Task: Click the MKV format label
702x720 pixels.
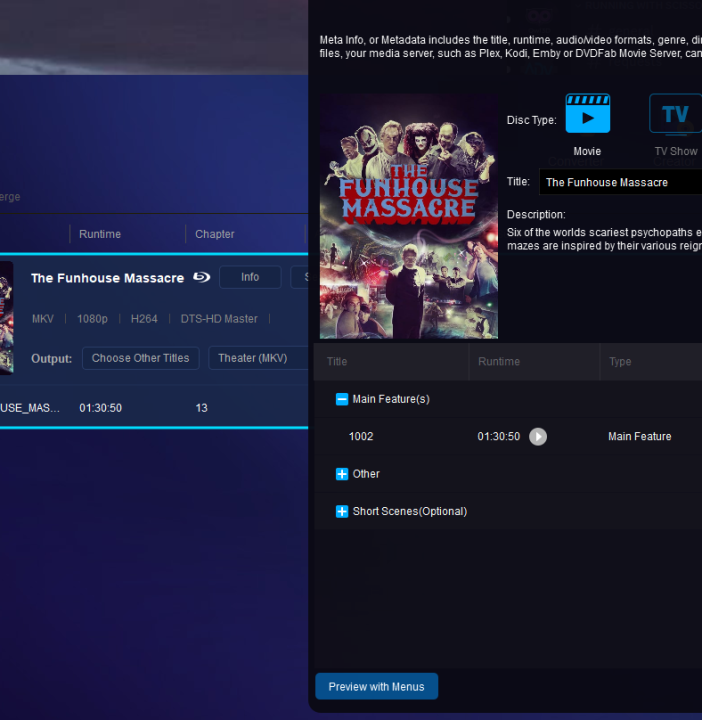Action: (43, 319)
